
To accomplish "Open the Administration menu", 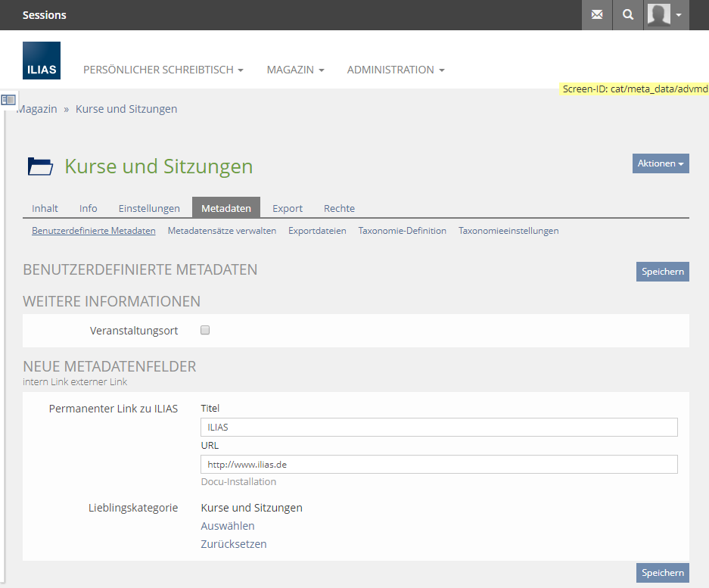I will tap(395, 70).
